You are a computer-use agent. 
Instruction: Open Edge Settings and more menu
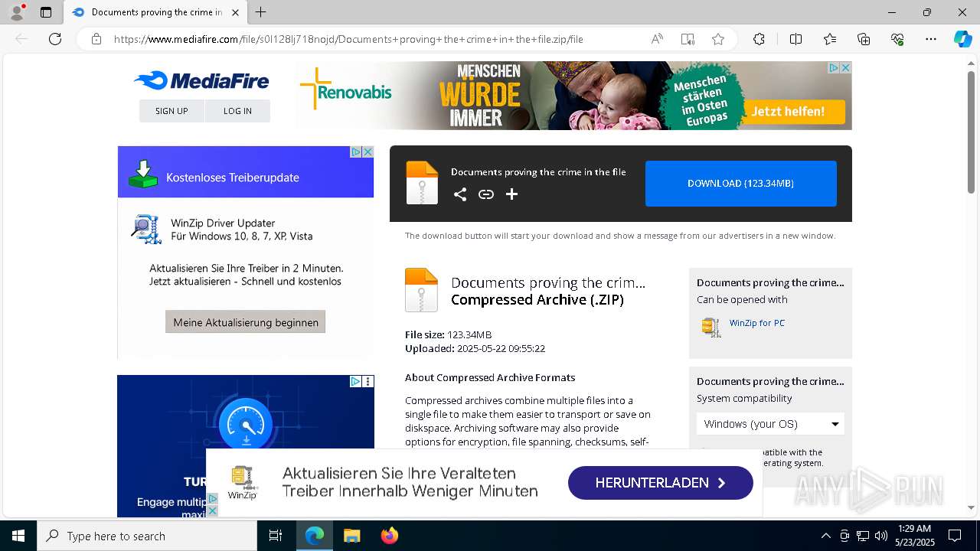931,39
